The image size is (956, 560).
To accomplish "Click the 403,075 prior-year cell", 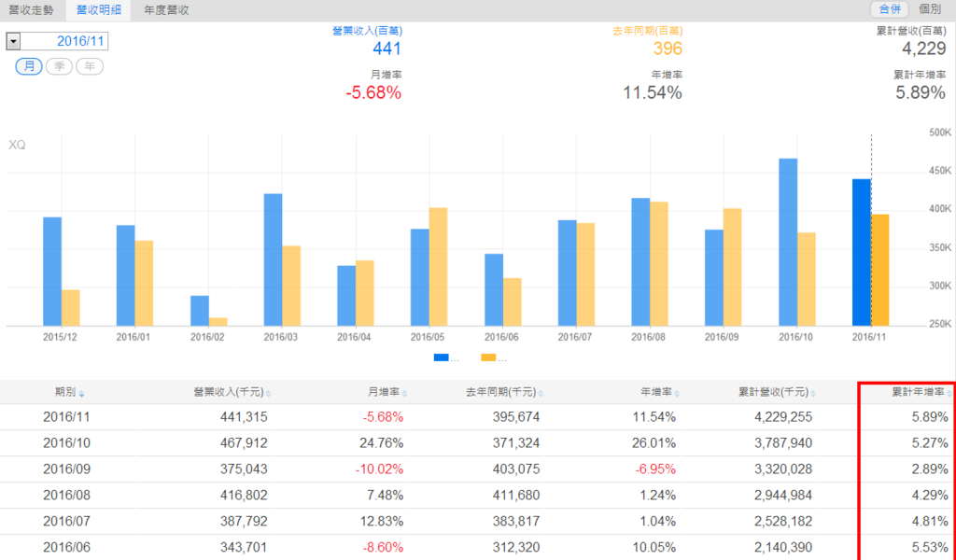I will pyautogui.click(x=515, y=469).
